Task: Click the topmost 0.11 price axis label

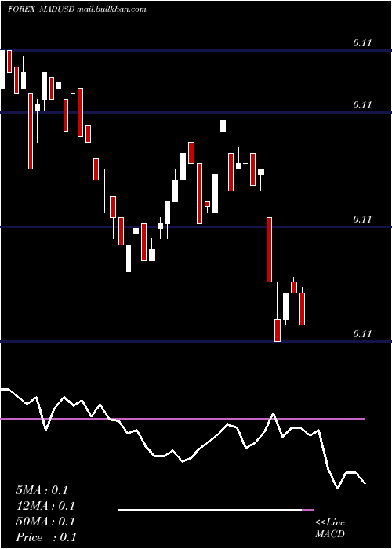Action: pos(362,43)
